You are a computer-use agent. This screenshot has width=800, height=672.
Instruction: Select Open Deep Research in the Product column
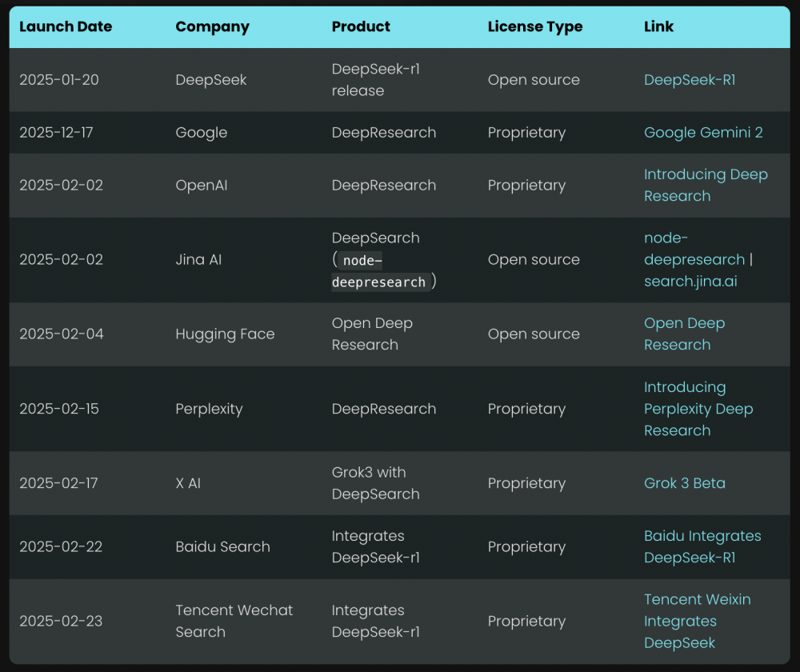pos(372,334)
